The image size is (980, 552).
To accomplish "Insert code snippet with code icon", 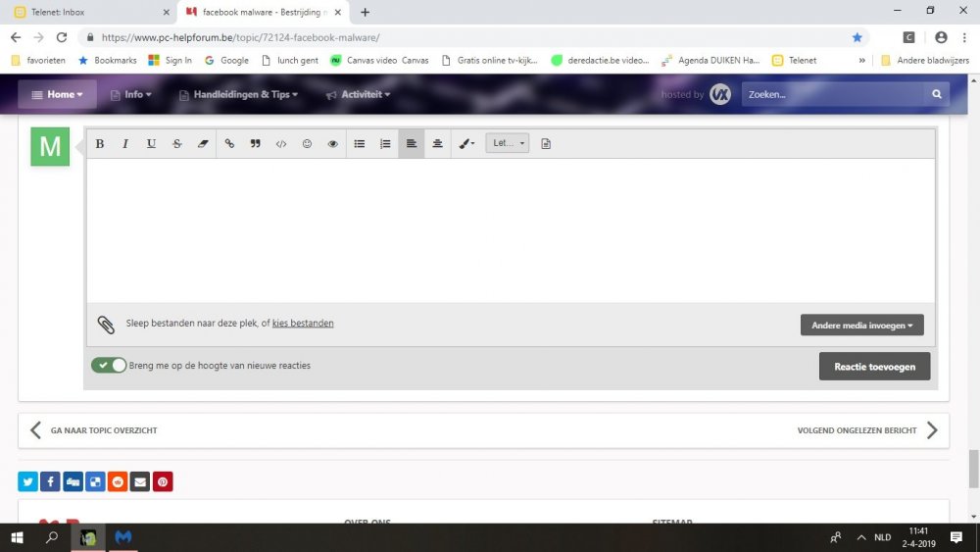I will coord(281,144).
